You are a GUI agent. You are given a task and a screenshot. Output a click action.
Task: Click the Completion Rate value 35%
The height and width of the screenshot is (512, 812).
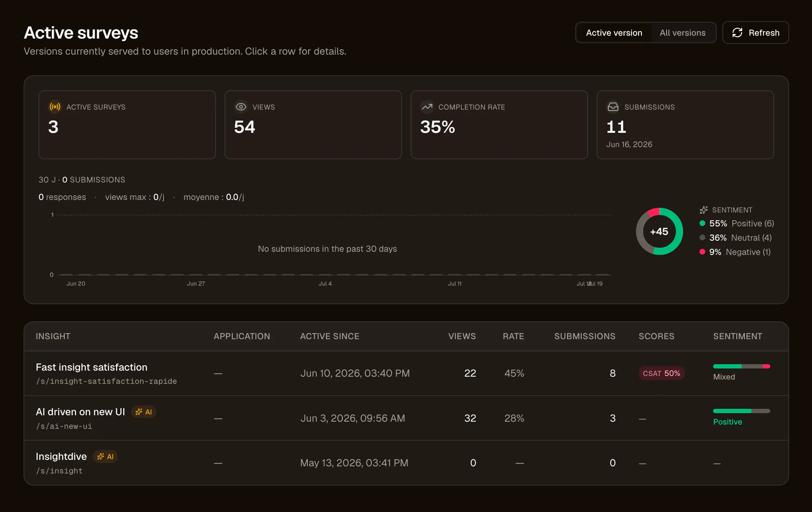pyautogui.click(x=438, y=127)
